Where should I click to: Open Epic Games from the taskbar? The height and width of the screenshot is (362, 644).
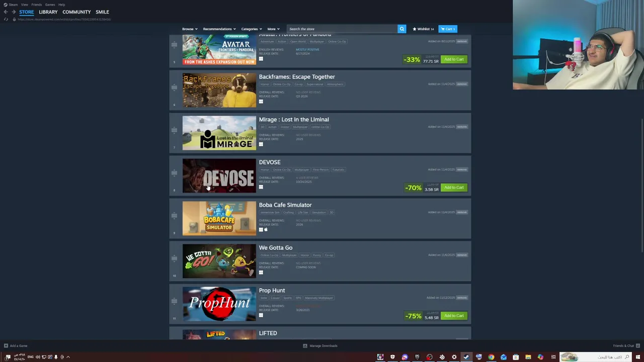(417, 357)
